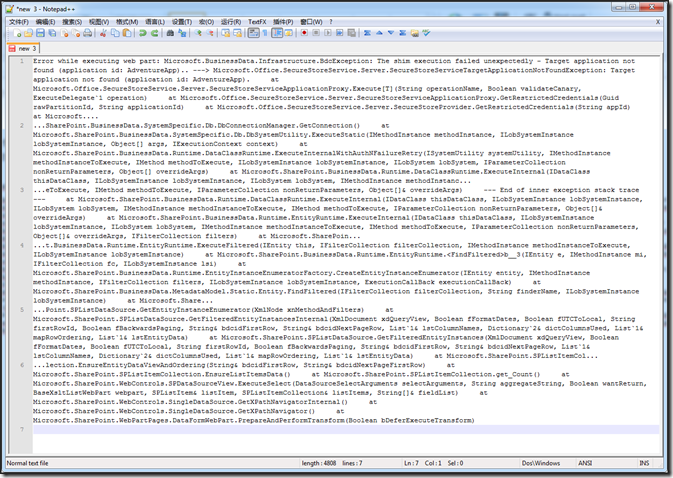Click the macro Playback icon

pyautogui.click(x=327, y=33)
